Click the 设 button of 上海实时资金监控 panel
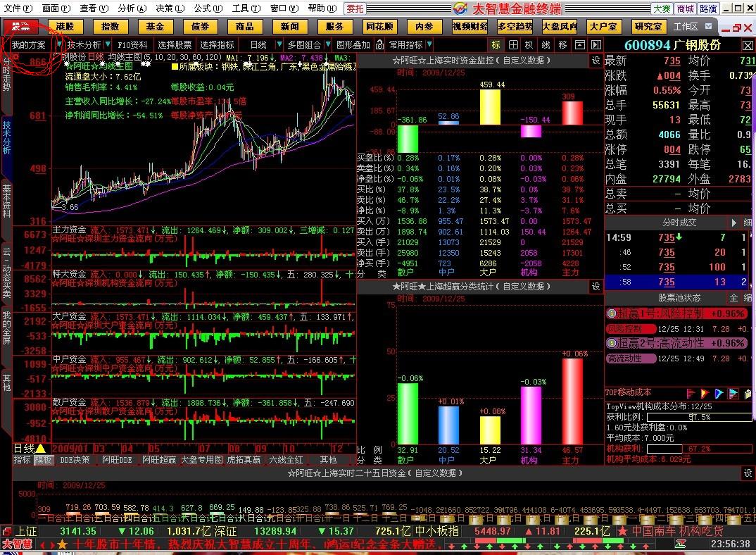 point(596,61)
